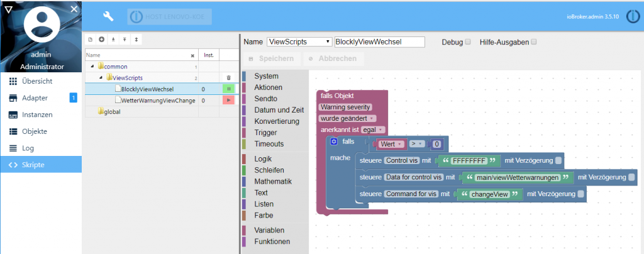Enable the Debug checkbox
Viewport: 644px width, 254px height.
tap(467, 42)
